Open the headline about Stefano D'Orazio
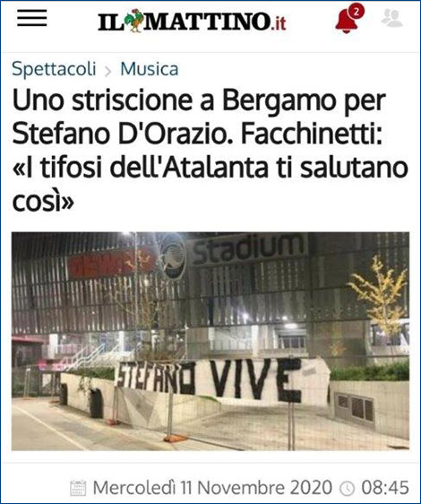This screenshot has height=504, width=421. pyautogui.click(x=210, y=151)
